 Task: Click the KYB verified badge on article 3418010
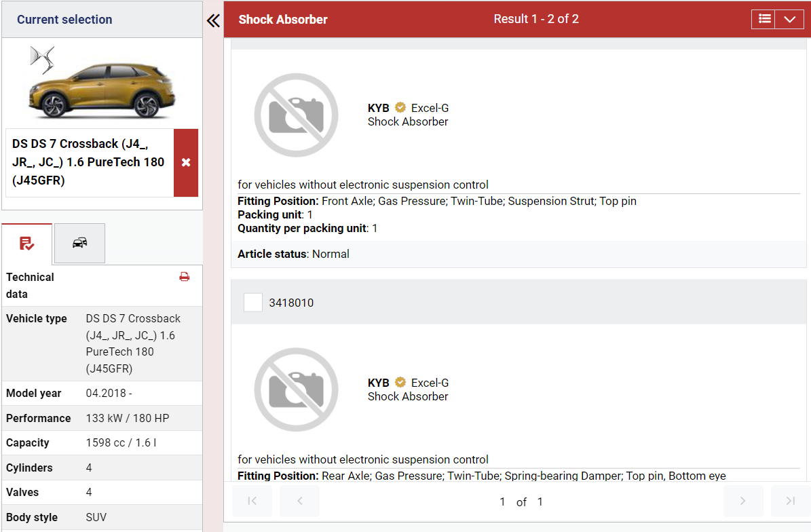400,382
